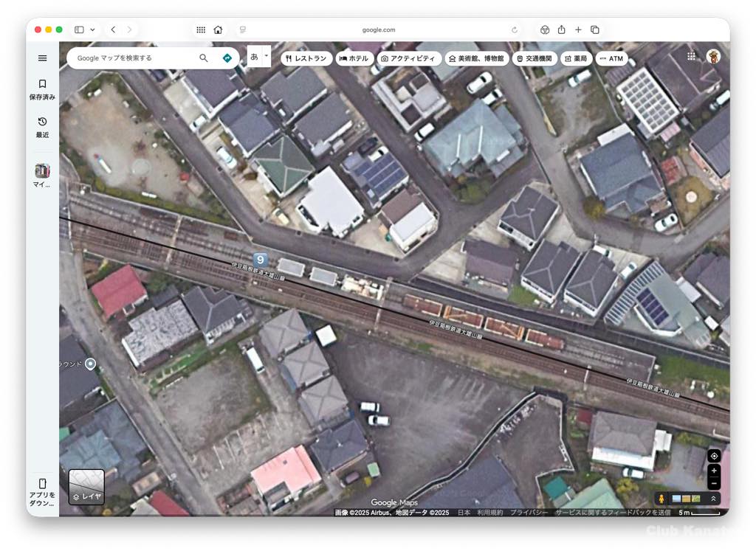Open the Google Maps hamburger menu
Screen dimensions: 756x551
(42, 58)
